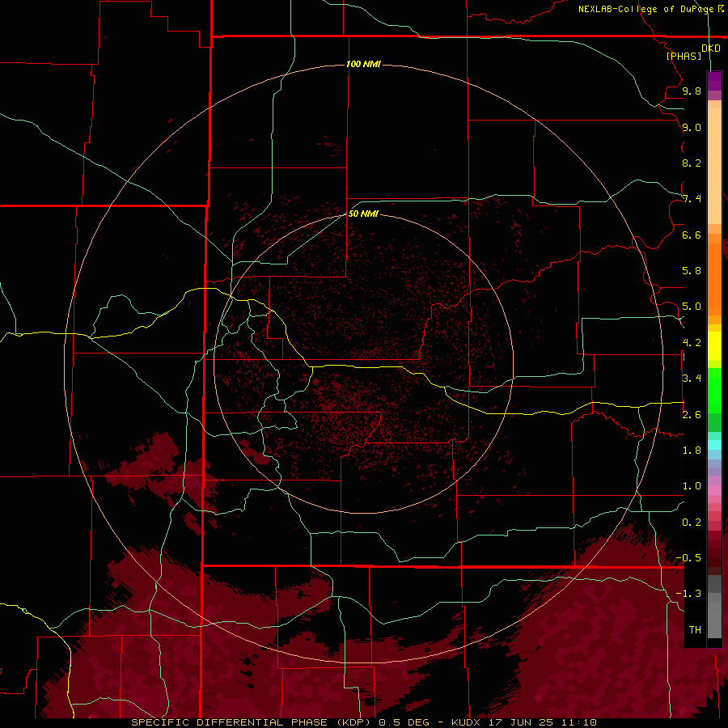Click the 1.8 value on the scale
Screen dimensions: 728x728
pyautogui.click(x=692, y=451)
